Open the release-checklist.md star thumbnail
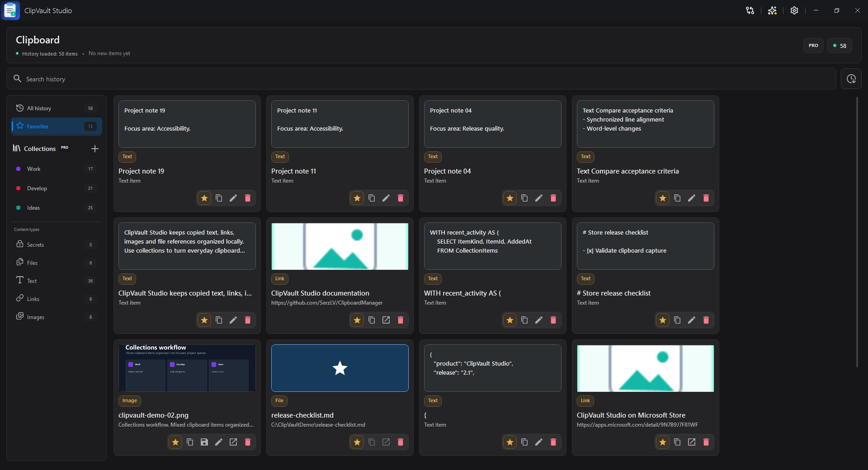 pyautogui.click(x=340, y=368)
